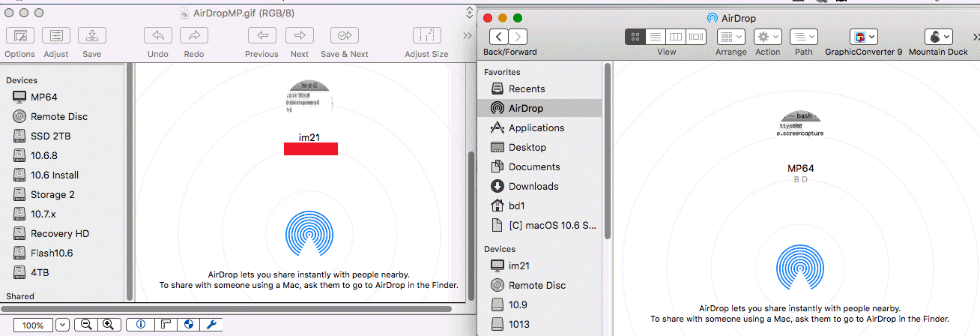Click the Undo arrow button
The image size is (980, 336).
coord(158,35)
